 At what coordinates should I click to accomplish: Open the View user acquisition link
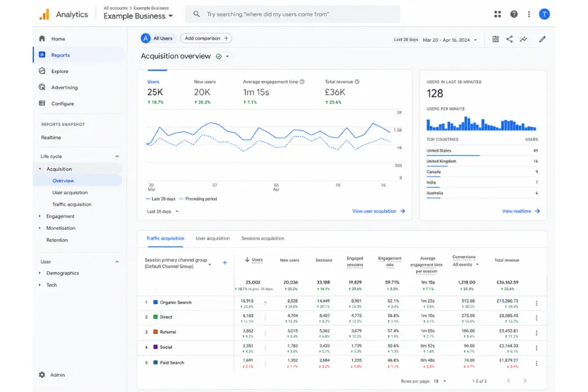(378, 211)
